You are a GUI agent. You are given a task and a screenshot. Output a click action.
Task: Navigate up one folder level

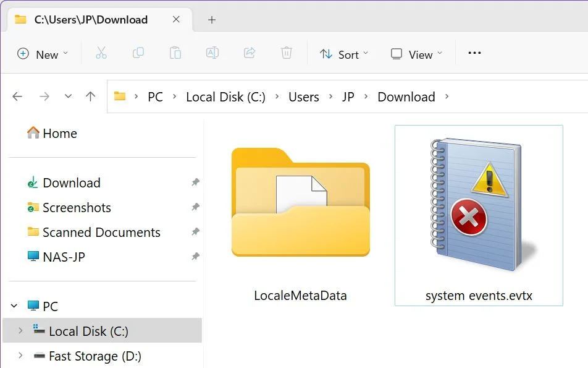90,96
